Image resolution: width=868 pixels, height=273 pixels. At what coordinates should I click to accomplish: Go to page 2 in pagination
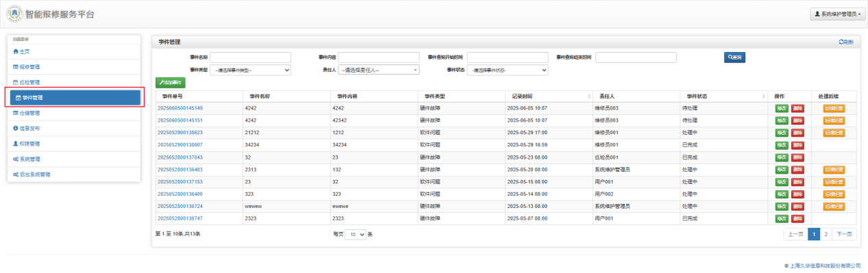coord(826,234)
